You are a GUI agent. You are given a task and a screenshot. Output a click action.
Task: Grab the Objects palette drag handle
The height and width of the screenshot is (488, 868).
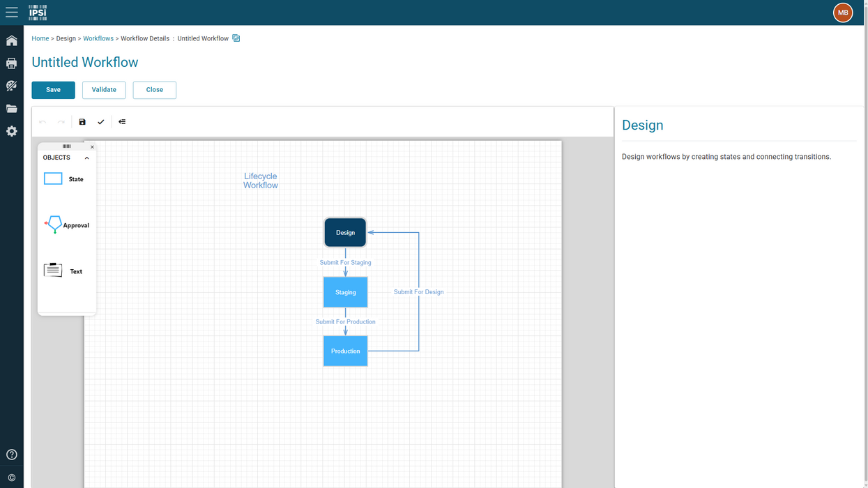click(x=67, y=146)
